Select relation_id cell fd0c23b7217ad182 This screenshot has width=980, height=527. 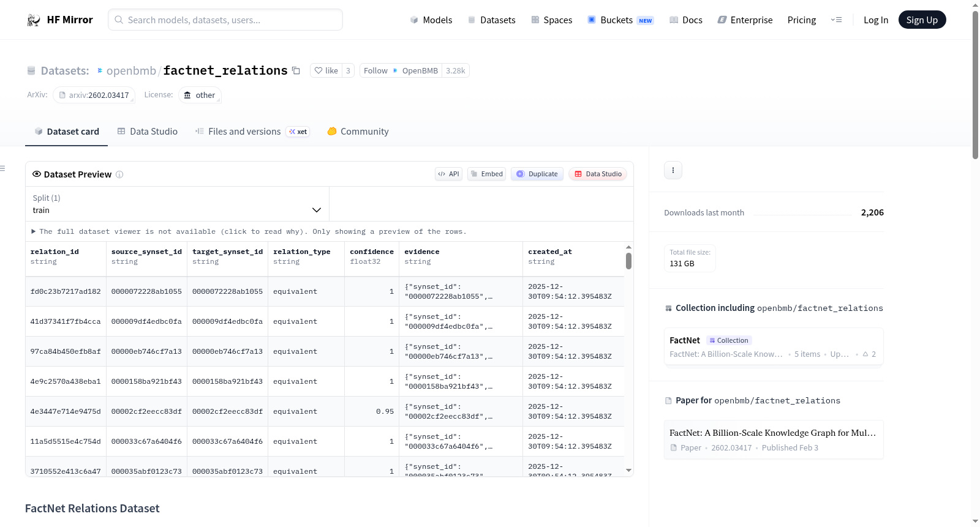tap(66, 291)
